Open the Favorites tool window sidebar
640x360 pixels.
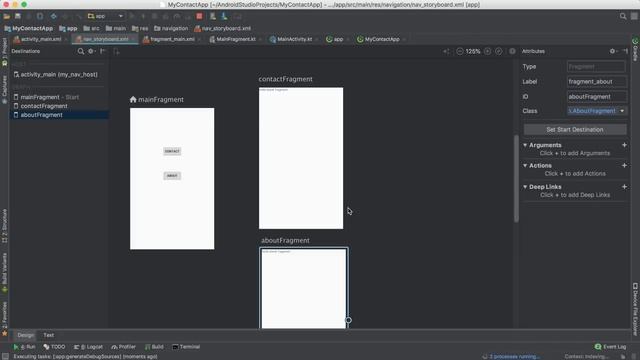coord(4,319)
